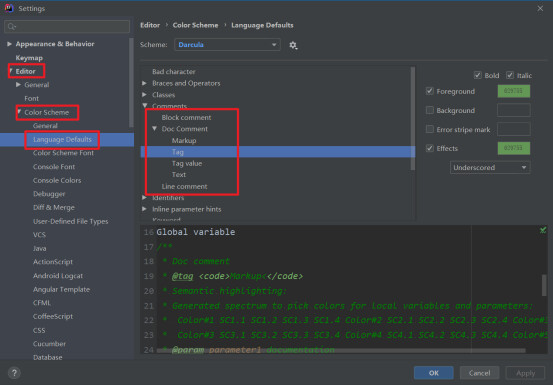
Task: Click the OK button
Action: 433,373
